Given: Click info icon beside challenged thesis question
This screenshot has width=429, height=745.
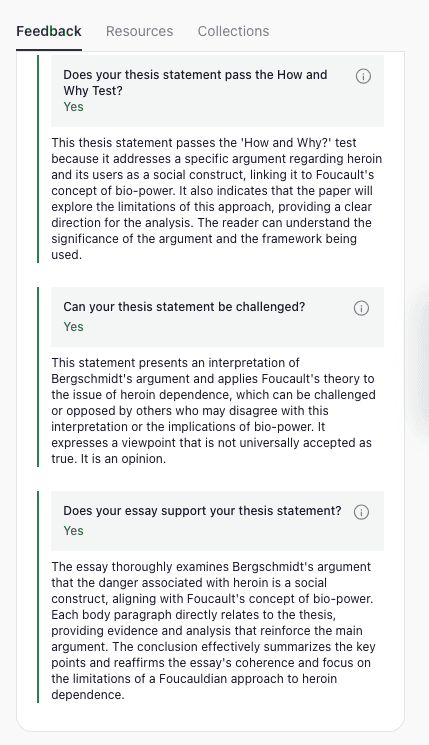Looking at the screenshot, I should pos(361,308).
